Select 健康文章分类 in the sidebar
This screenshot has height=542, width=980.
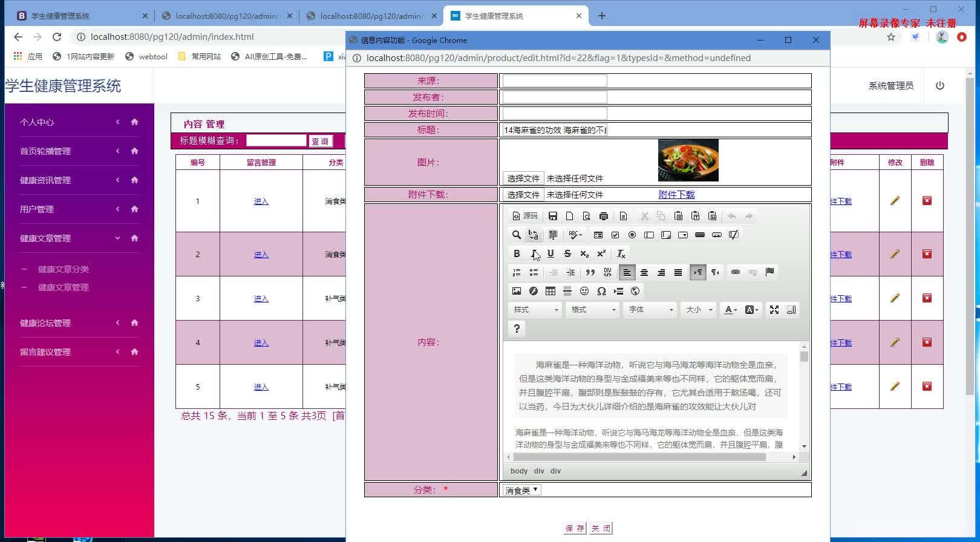coord(64,269)
